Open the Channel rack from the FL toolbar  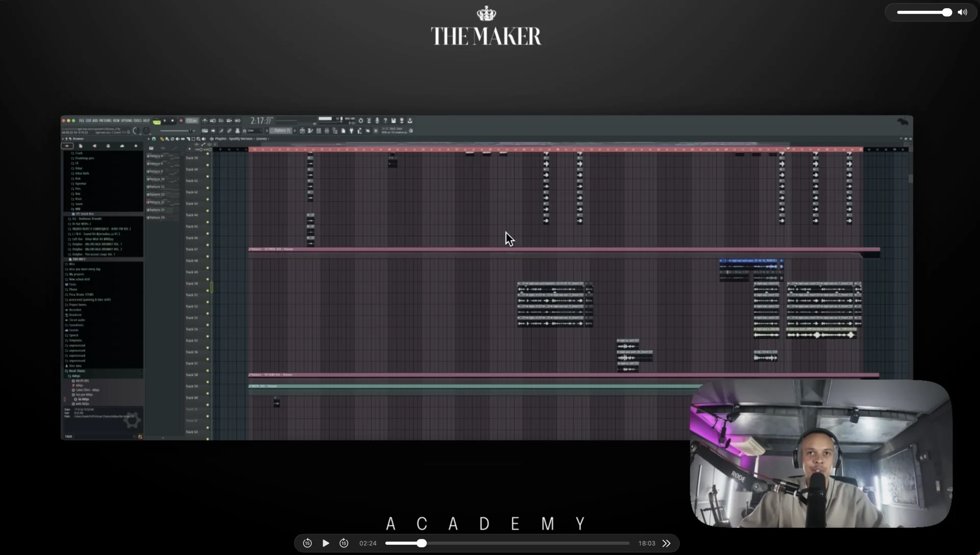[318, 131]
